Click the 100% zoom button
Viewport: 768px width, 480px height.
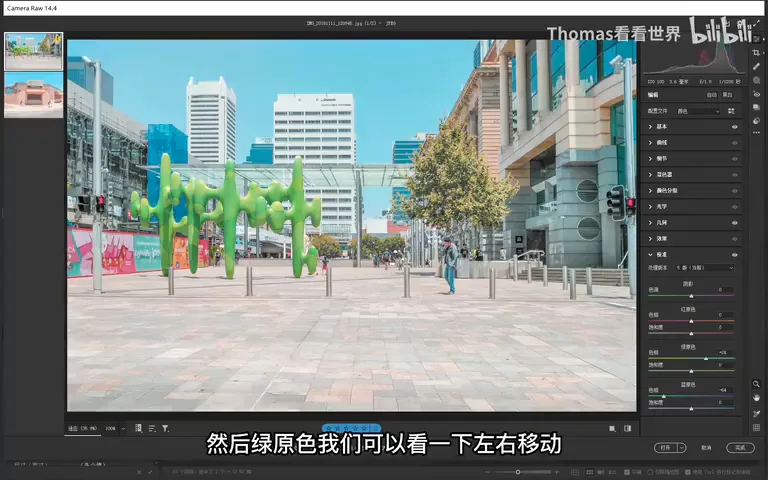click(110, 429)
